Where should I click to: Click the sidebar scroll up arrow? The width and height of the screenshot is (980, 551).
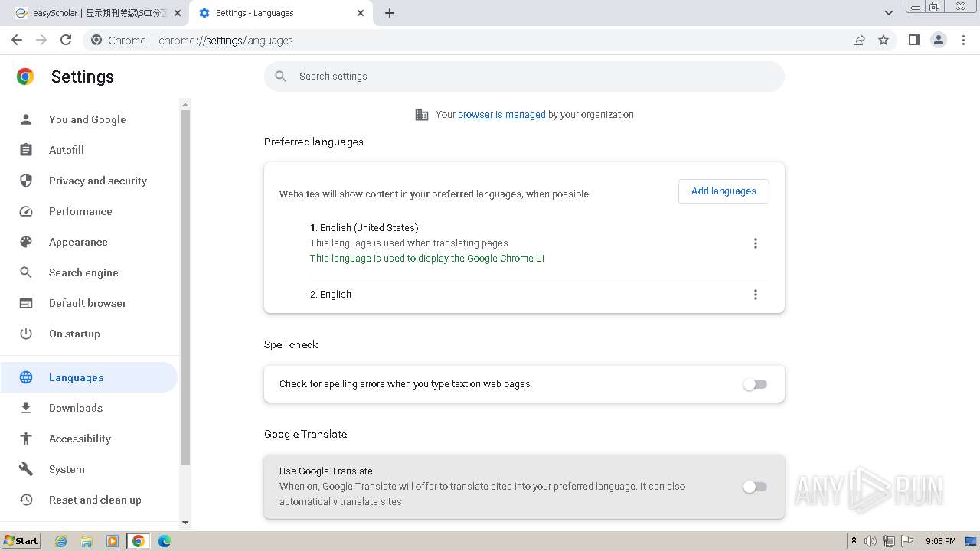click(x=185, y=104)
